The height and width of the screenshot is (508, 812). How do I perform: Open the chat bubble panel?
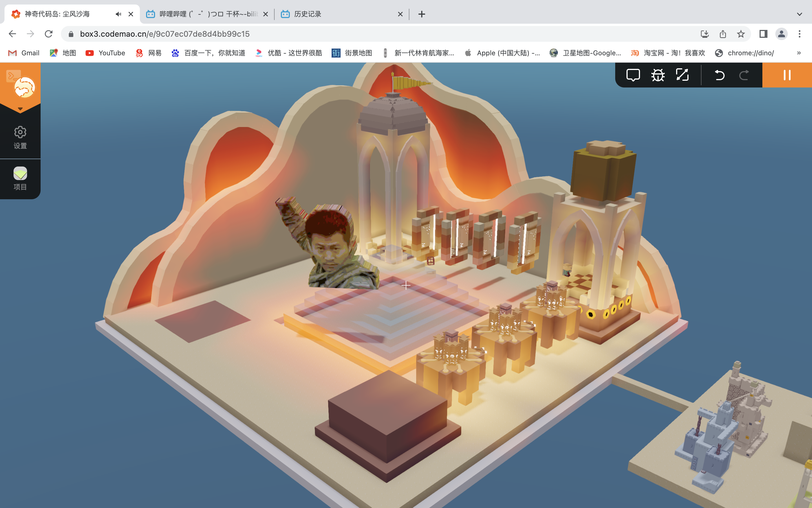point(633,75)
